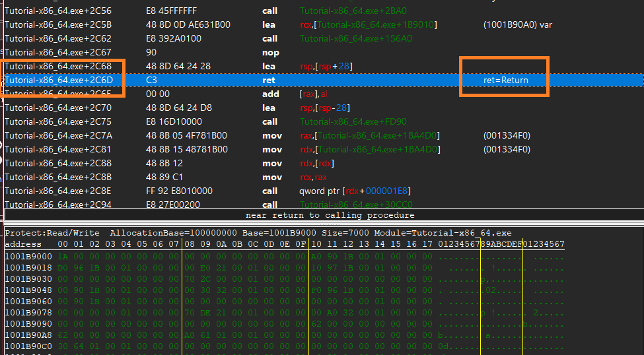The height and width of the screenshot is (355, 644).
Task: Select address Tutorial-x86_64.exe+2C5B row
Action: [58, 24]
